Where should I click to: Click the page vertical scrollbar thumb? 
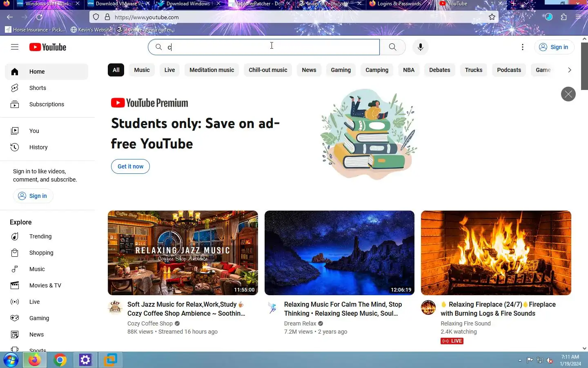pyautogui.click(x=584, y=65)
